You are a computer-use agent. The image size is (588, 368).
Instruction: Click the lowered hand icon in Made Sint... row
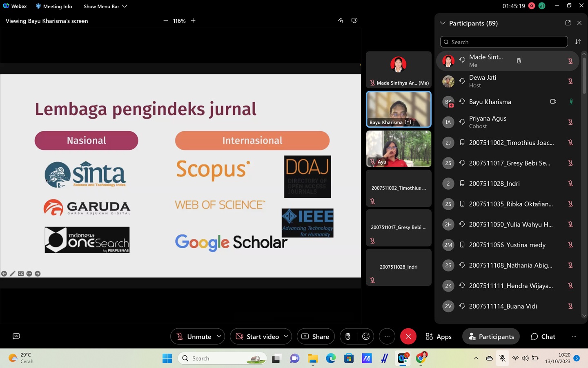tap(519, 61)
